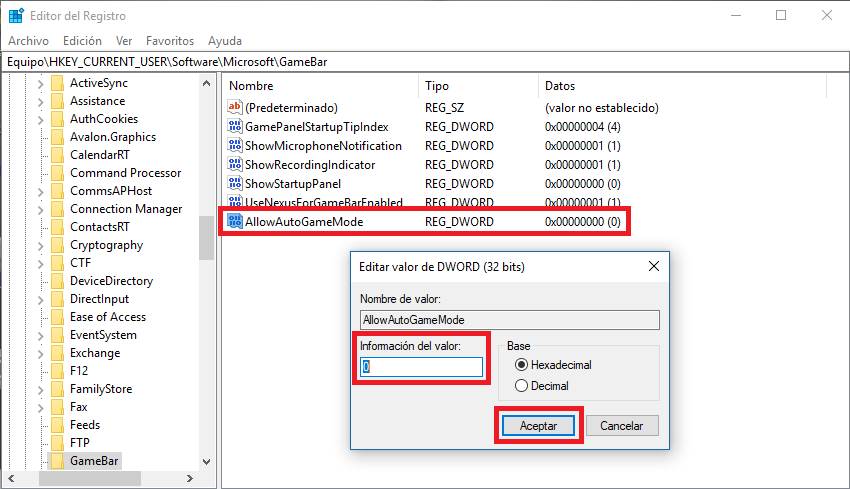The width and height of the screenshot is (850, 489).
Task: Click the ContactsRT folder icon
Action: pos(57,227)
